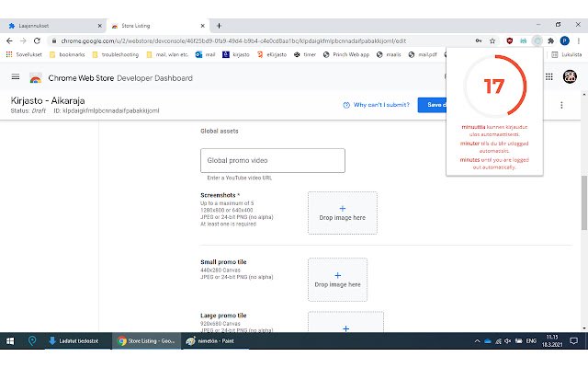
Task: Click the Chrome Web Store rainbow logo
Action: pos(36,78)
